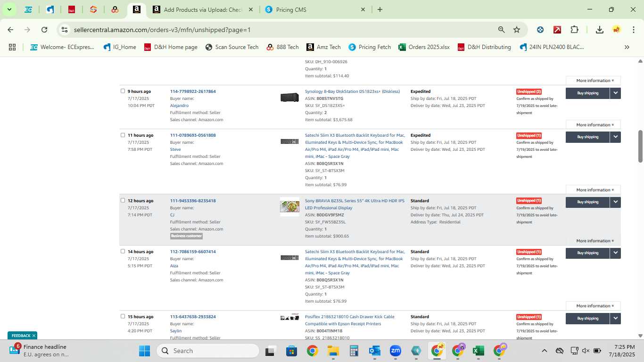Open the tab search dropdown arrow

click(x=9, y=9)
